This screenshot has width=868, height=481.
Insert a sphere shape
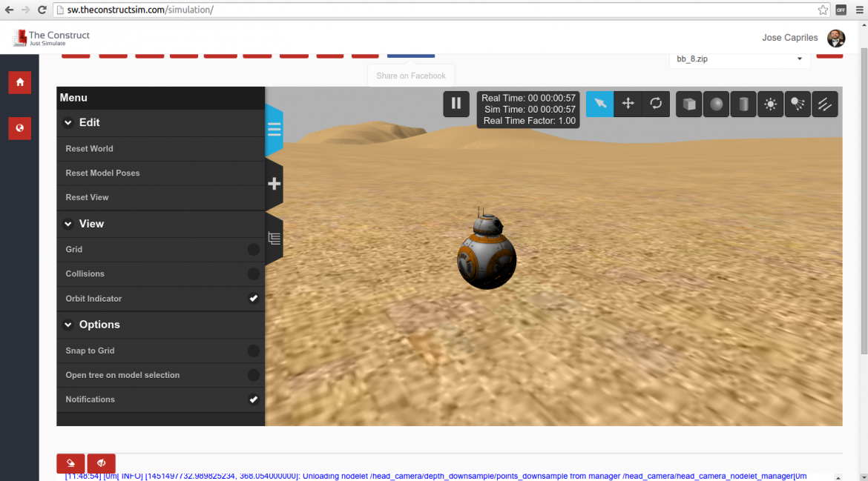[717, 104]
